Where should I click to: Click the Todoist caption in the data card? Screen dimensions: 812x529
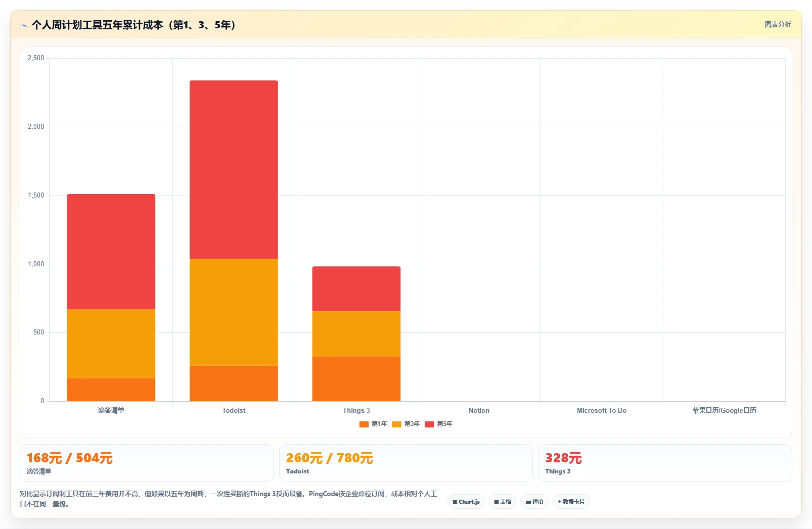pyautogui.click(x=297, y=471)
